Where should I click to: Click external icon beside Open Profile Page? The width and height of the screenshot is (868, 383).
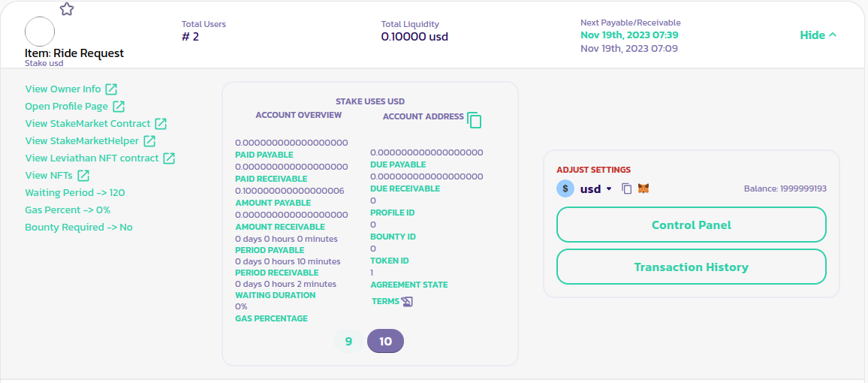coord(119,107)
